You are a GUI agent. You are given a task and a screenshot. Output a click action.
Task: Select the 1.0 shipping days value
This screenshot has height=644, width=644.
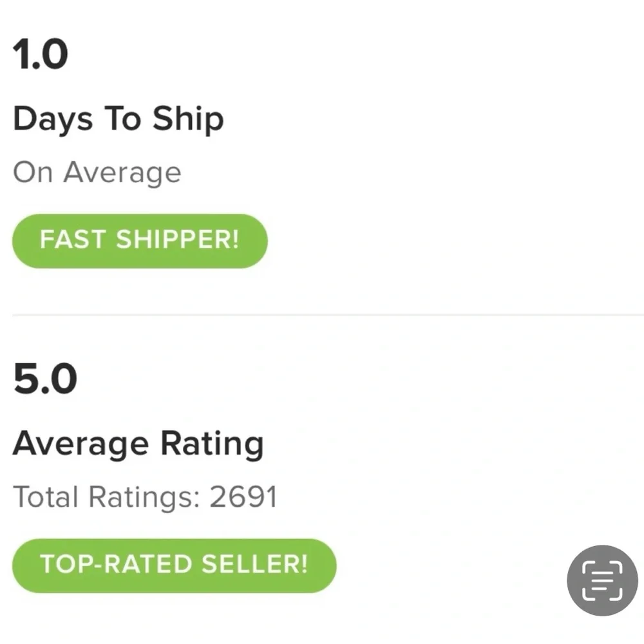point(40,54)
